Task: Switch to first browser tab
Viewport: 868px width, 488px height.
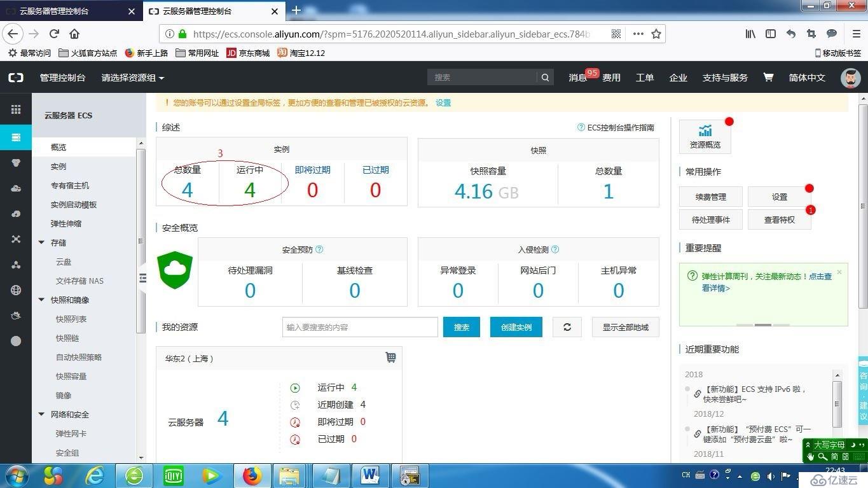Action: pyautogui.click(x=70, y=11)
